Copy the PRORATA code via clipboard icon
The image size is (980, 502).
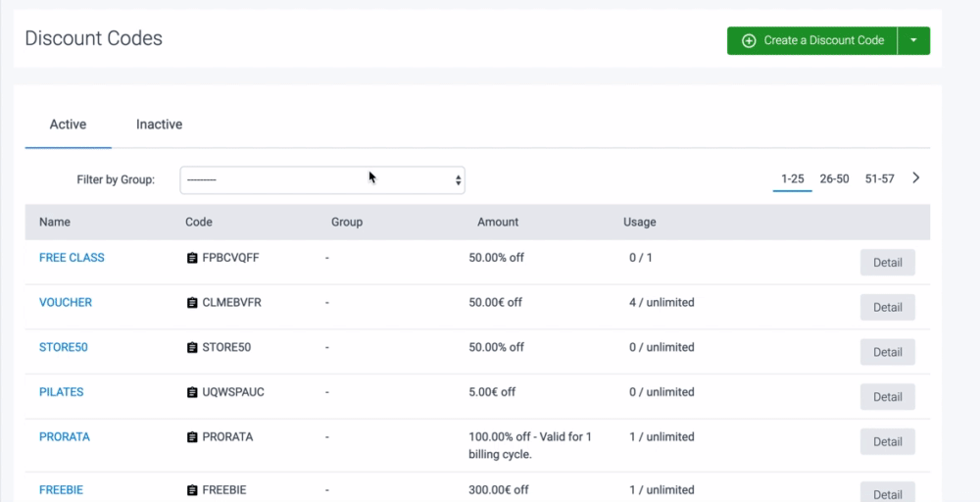[192, 437]
